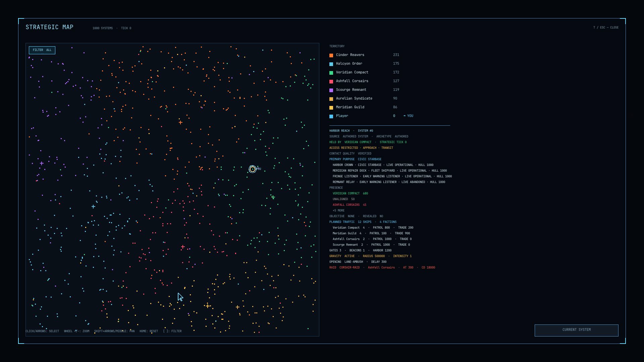Click the 'CONTACT QUALITY VERIFIED' line
The height and width of the screenshot is (362, 644).
(x=350, y=154)
